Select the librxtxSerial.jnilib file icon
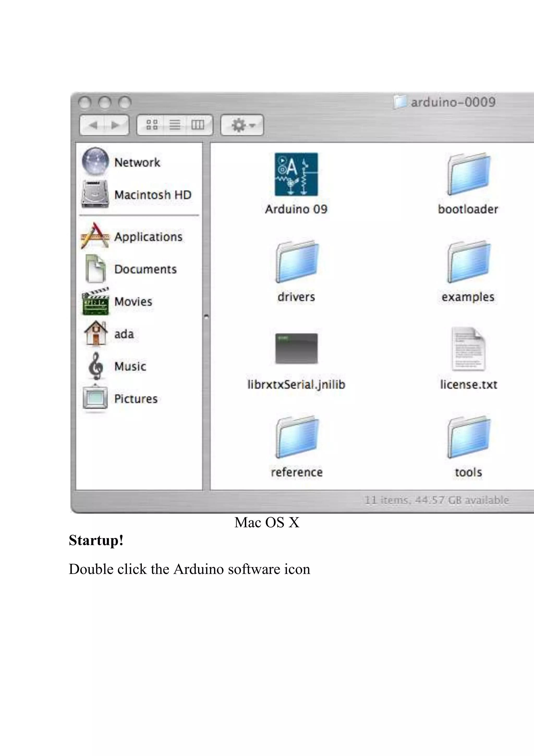The height and width of the screenshot is (756, 534). coord(296,349)
